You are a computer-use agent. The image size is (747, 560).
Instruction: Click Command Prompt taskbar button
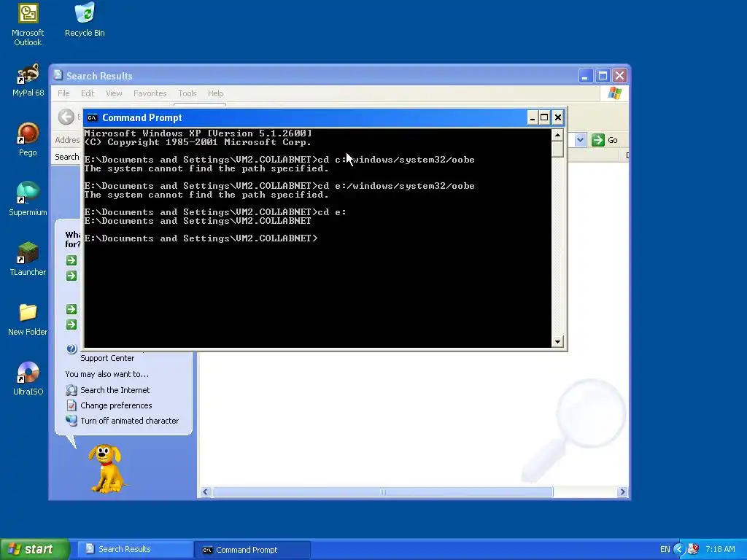252,550
